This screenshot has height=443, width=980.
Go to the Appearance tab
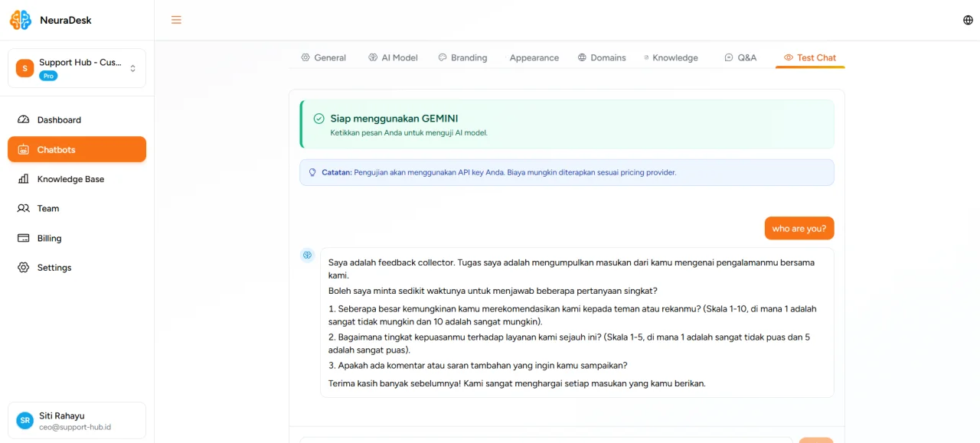coord(534,57)
